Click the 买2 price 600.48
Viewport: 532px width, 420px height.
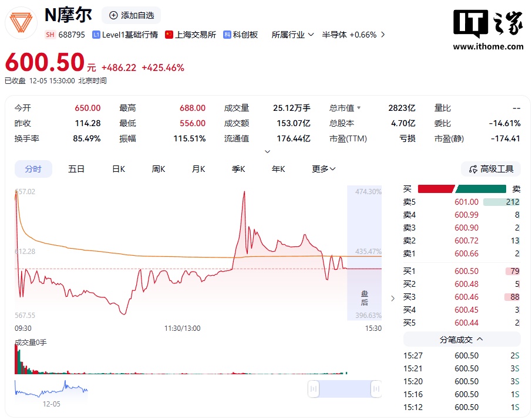tap(466, 284)
